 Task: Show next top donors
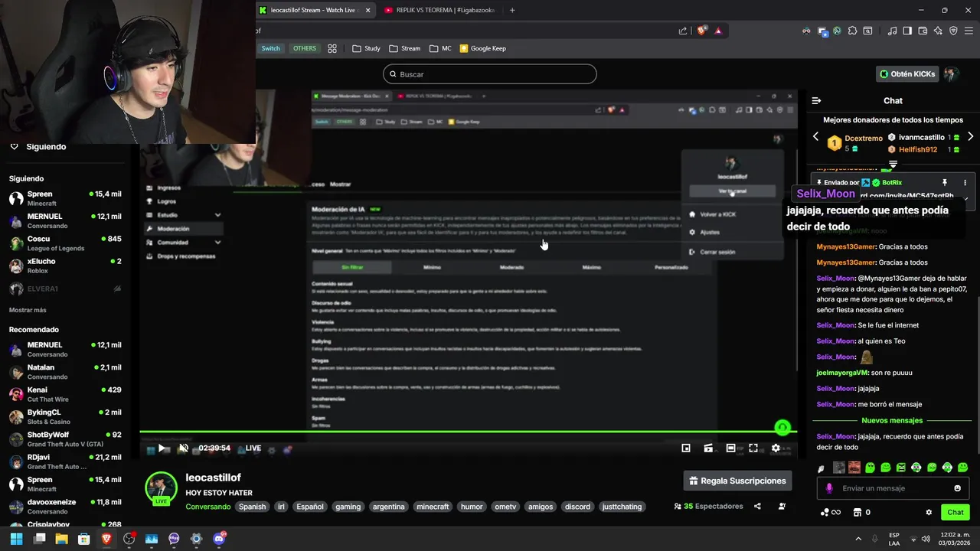(970, 136)
